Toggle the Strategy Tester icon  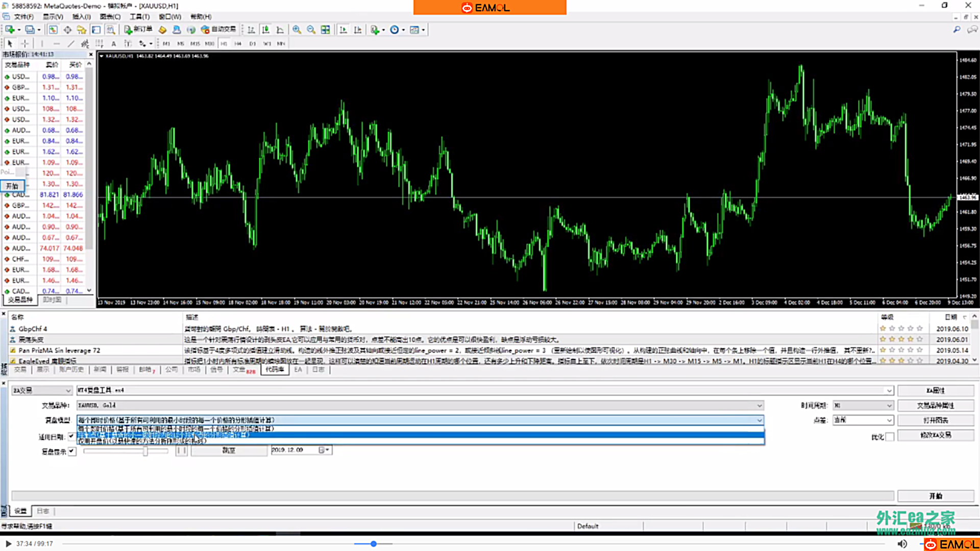coord(110,30)
